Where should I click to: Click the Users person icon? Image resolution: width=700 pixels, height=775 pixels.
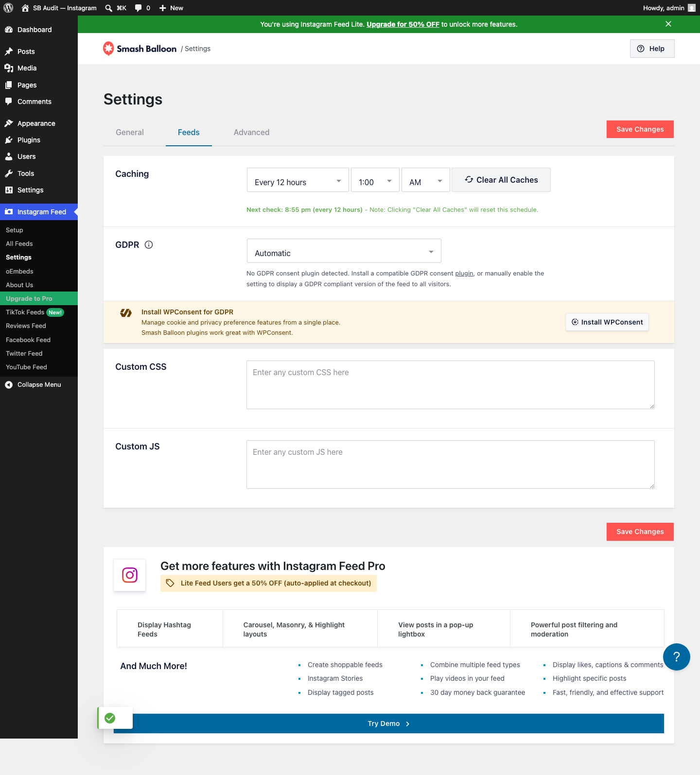click(9, 156)
